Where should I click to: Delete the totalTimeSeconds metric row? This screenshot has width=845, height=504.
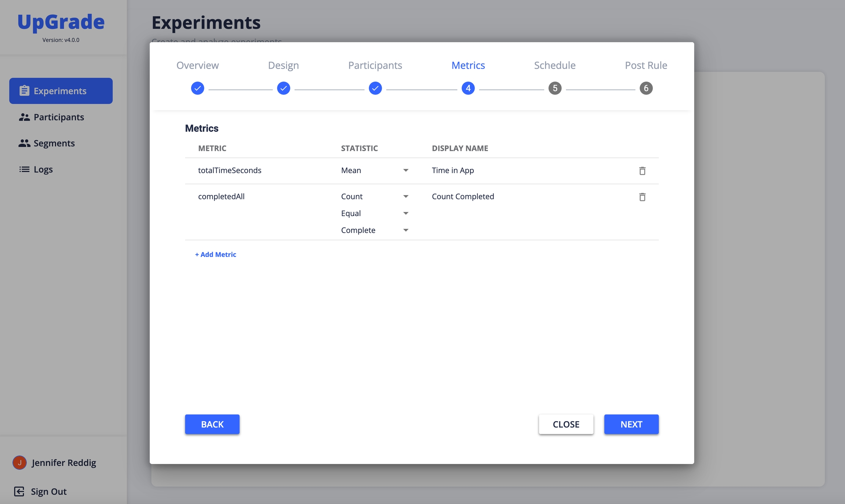point(642,171)
